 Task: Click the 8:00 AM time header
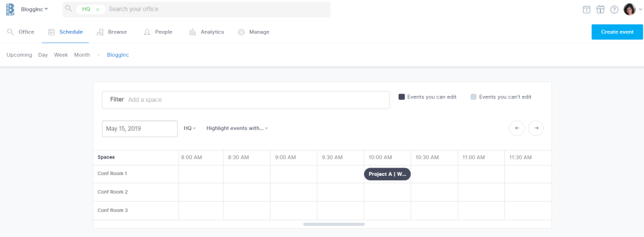pyautogui.click(x=192, y=157)
